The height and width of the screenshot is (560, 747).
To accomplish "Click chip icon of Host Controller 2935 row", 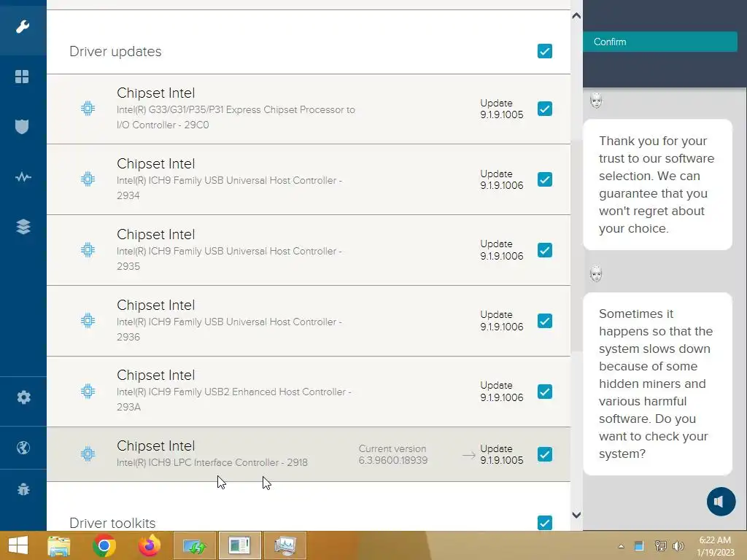I will [x=88, y=249].
